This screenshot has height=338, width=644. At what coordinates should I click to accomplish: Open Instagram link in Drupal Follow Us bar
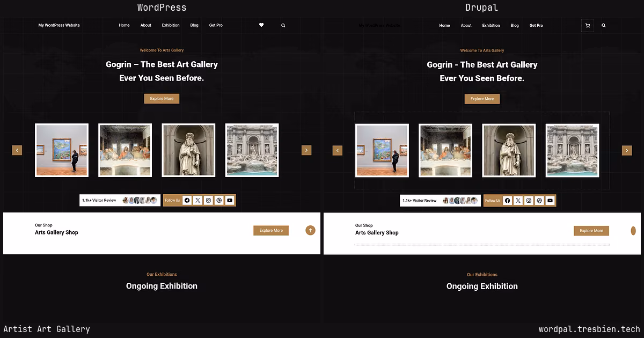tap(529, 201)
